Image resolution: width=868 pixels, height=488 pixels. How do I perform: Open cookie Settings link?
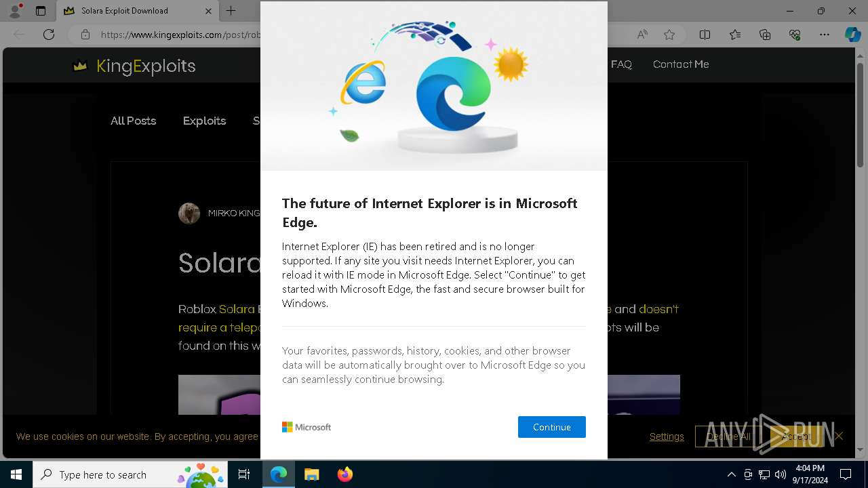tap(667, 436)
